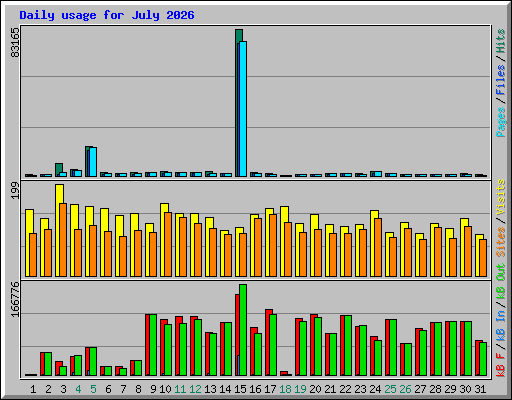
Task: Click day label 12 on the x-axis
Action: pos(195,389)
